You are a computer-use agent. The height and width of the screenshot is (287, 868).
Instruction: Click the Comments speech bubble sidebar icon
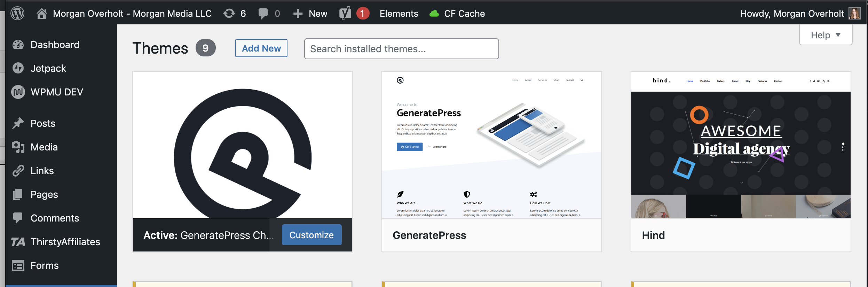(x=18, y=218)
